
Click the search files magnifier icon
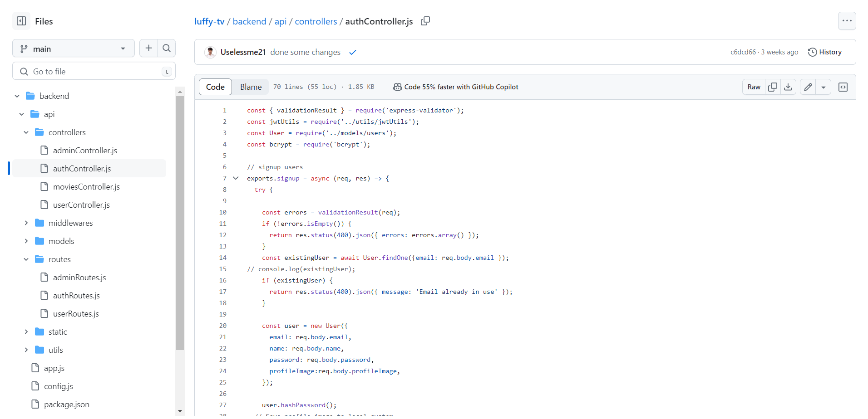[x=167, y=48]
